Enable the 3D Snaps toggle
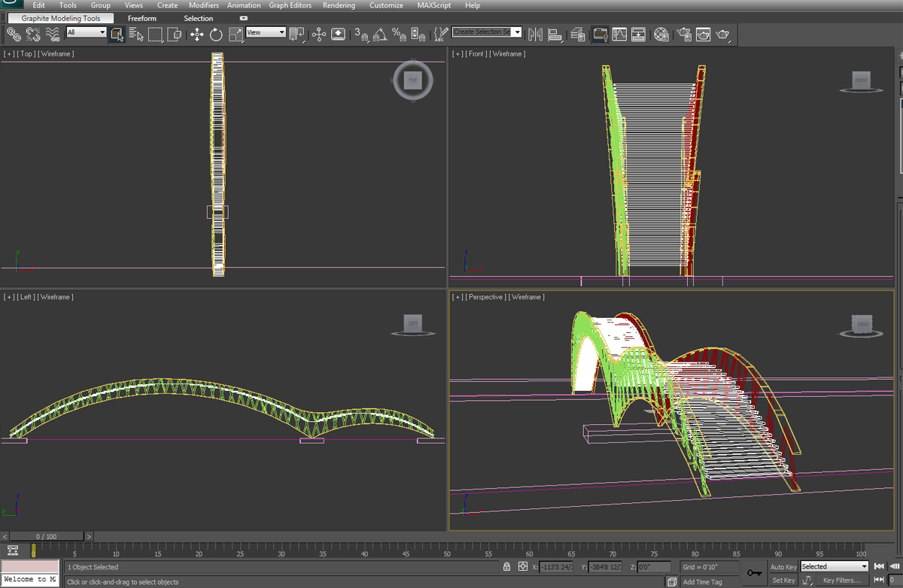903x588 pixels. pos(359,35)
